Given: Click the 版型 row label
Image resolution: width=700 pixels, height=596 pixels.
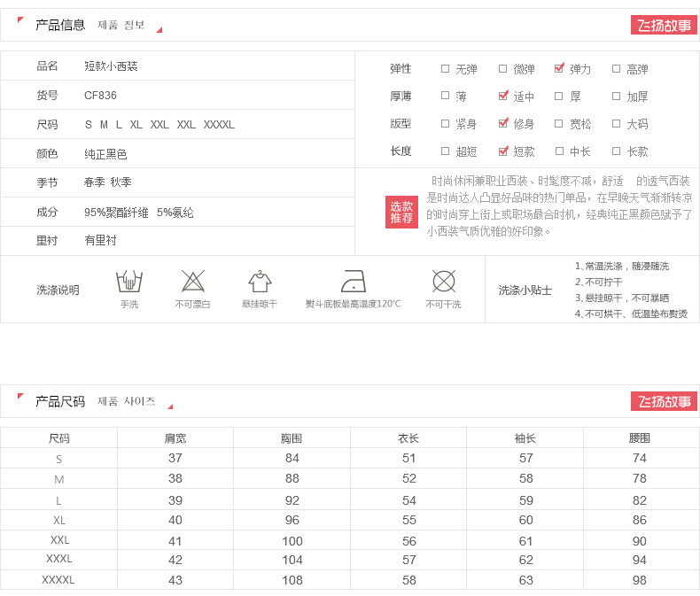Looking at the screenshot, I should pos(401,124).
